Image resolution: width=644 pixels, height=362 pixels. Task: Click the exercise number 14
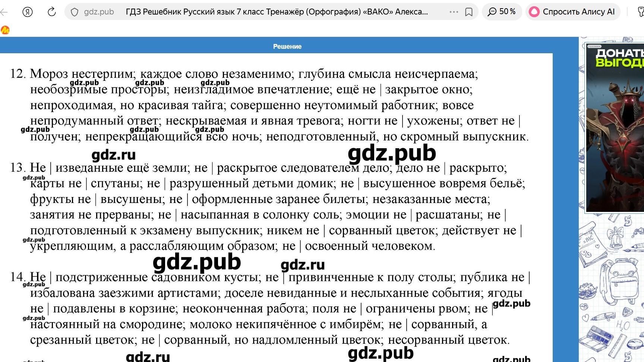pyautogui.click(x=17, y=277)
